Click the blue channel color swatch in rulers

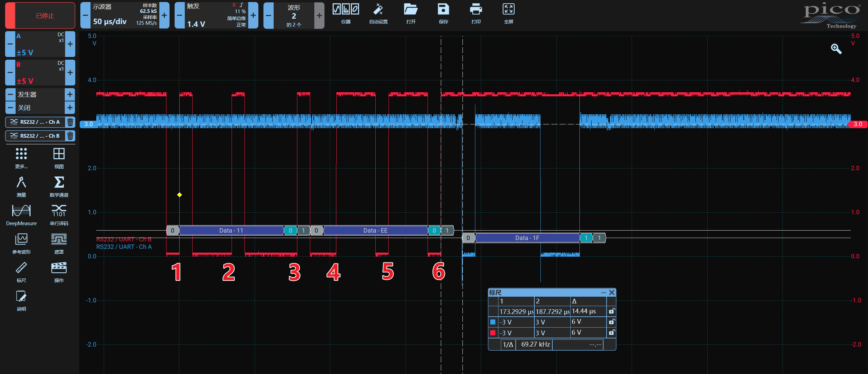tap(493, 322)
